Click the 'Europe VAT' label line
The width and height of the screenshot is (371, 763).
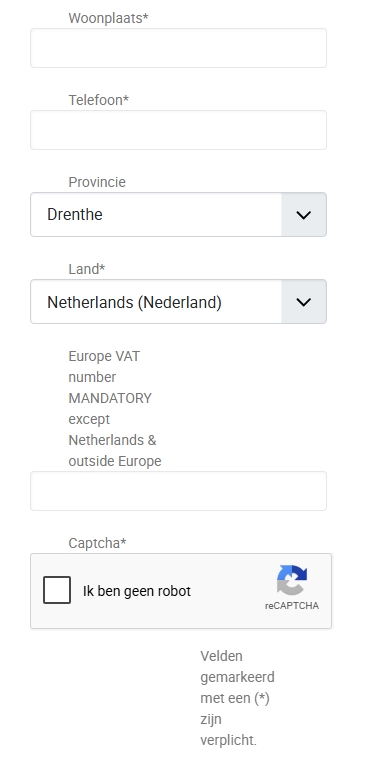point(104,356)
